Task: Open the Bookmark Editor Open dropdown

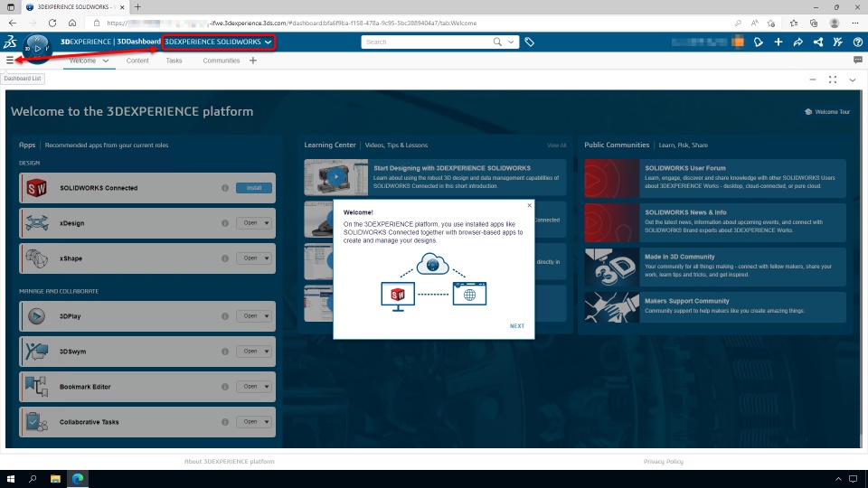Action: [267, 387]
